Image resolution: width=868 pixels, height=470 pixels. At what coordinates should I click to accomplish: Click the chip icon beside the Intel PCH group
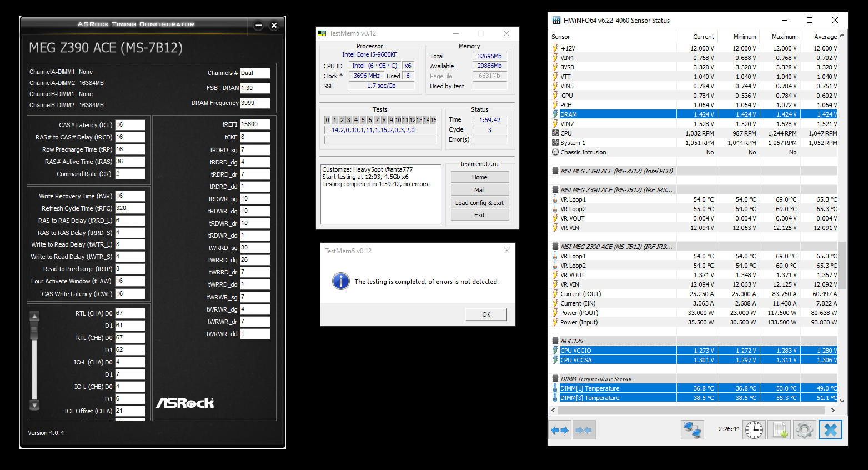(555, 171)
